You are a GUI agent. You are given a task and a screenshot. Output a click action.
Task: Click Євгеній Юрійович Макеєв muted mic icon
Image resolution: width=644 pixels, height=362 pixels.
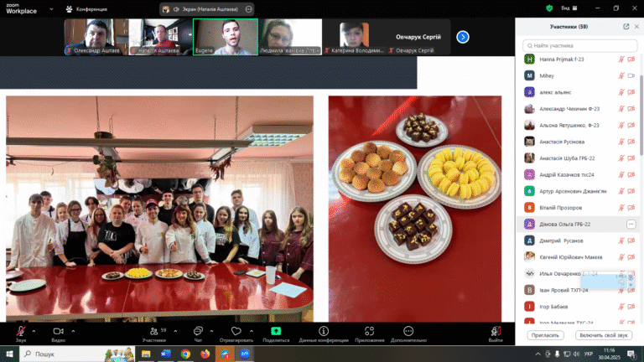tap(621, 257)
